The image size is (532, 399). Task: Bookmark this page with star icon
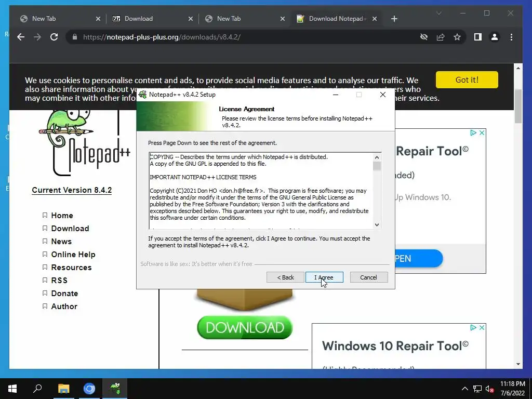click(x=457, y=37)
